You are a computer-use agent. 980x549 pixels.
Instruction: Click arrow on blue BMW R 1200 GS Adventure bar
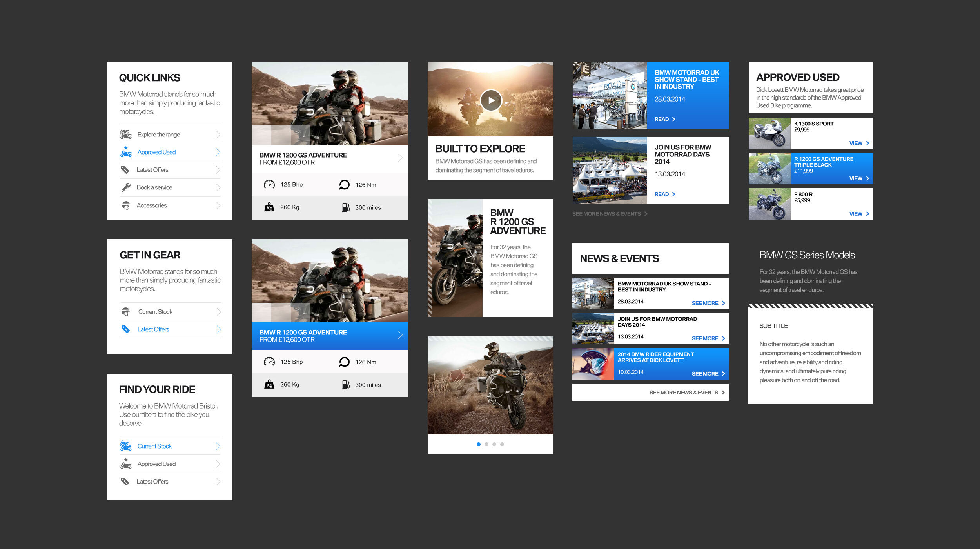400,335
